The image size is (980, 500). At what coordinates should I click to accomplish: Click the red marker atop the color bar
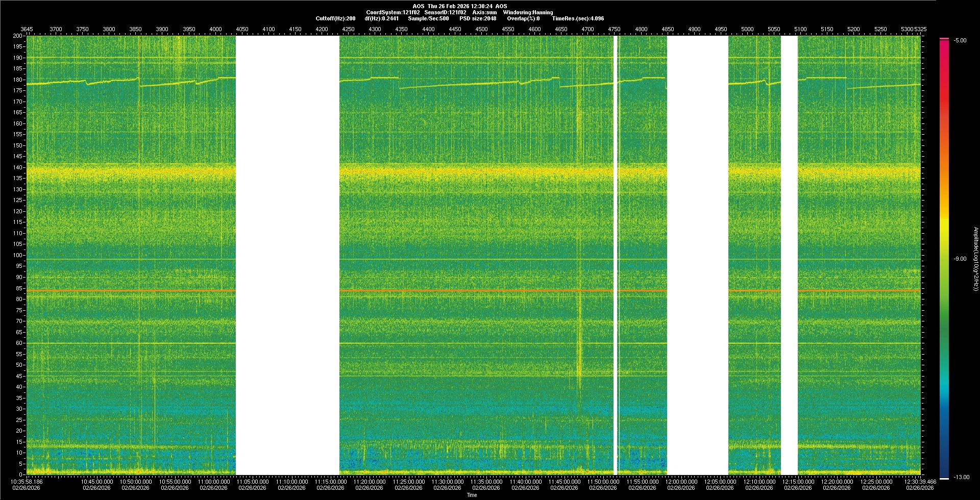[944, 39]
